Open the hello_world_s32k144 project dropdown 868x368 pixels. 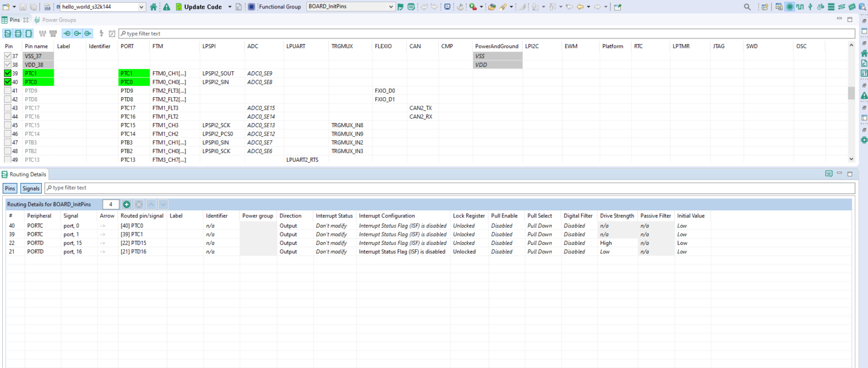coord(141,7)
